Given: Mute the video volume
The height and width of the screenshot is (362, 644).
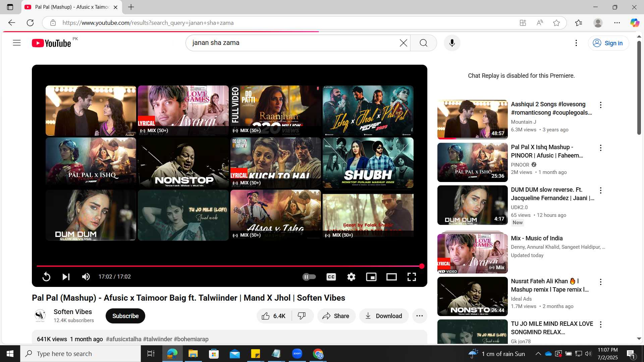Looking at the screenshot, I should click(86, 277).
